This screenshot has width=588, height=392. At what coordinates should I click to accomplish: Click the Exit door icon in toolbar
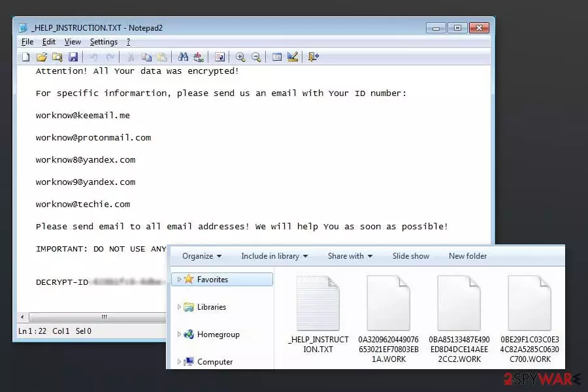coord(313,57)
